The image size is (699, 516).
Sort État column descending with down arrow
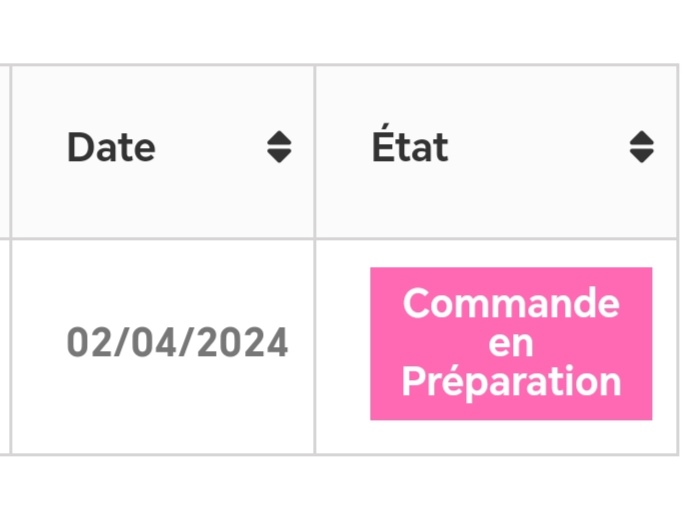[641, 156]
